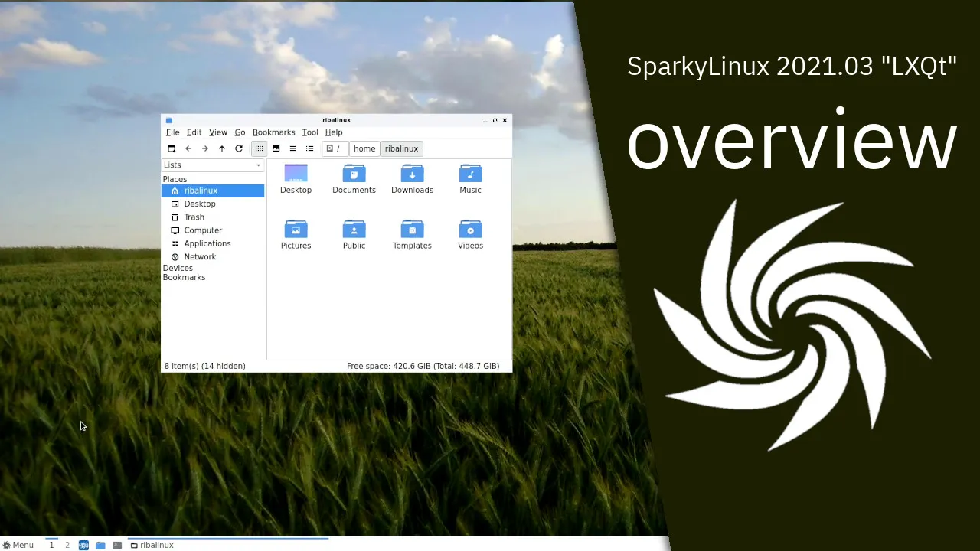Viewport: 980px width, 551px height.
Task: Click '8 item(s) (14 hidden)' status text
Action: coord(205,367)
